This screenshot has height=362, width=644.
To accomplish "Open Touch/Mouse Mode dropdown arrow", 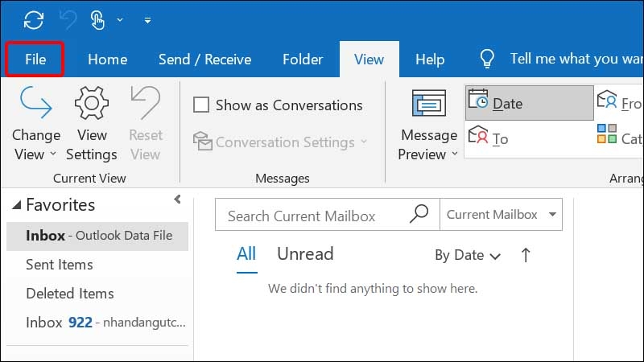I will (120, 19).
